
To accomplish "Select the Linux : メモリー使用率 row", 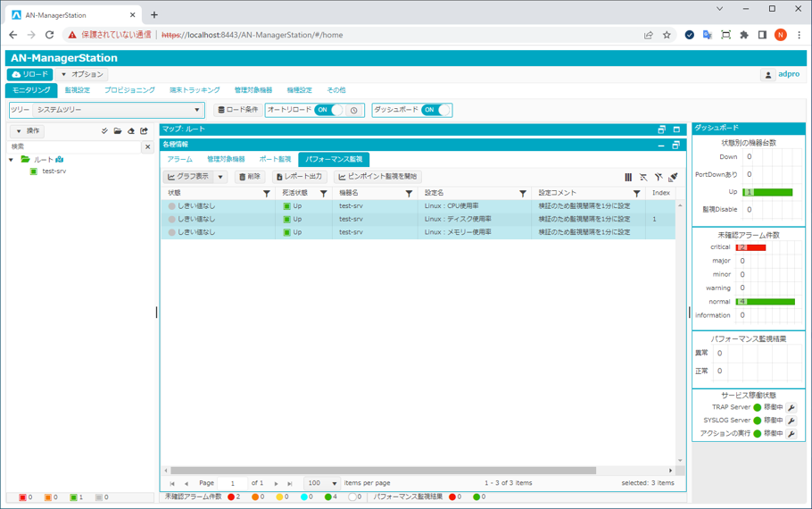I will pos(418,232).
